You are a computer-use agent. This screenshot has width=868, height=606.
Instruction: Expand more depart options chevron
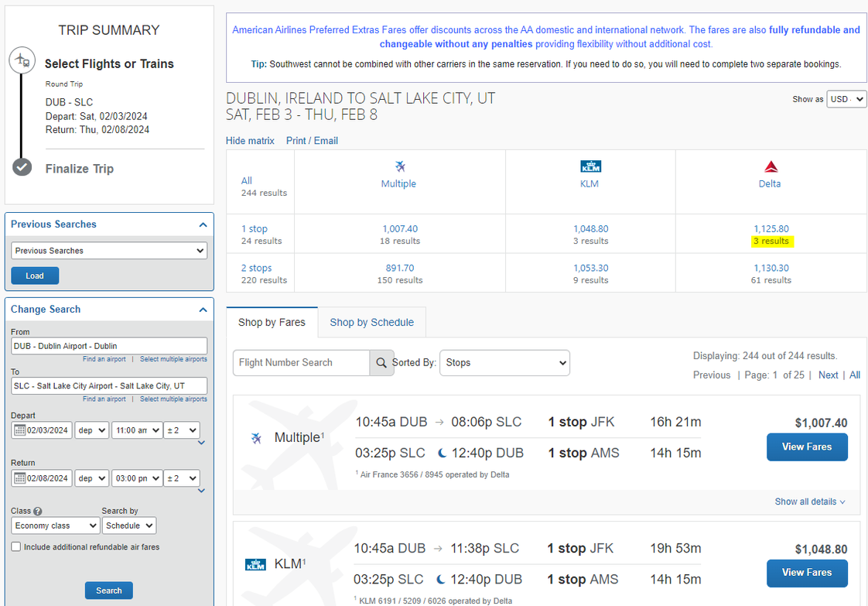[x=201, y=443]
